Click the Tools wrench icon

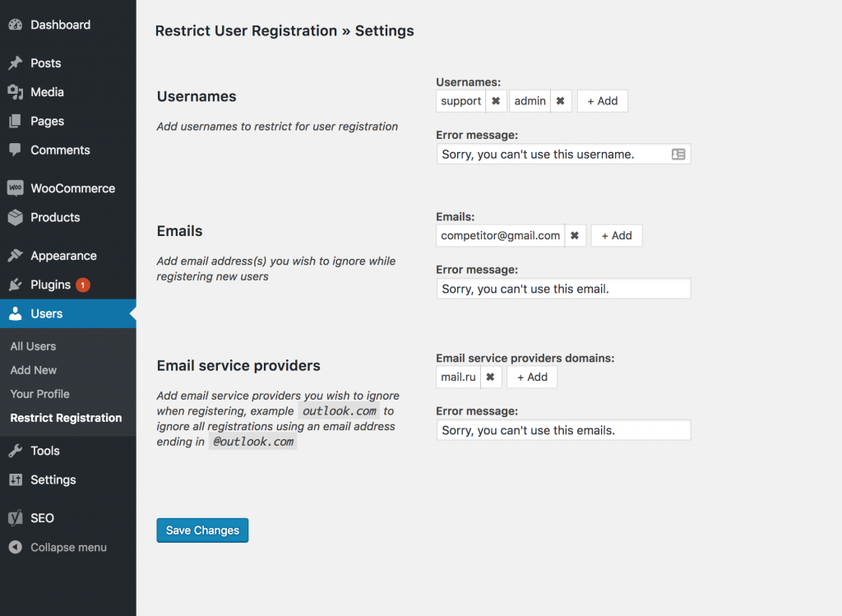point(16,451)
